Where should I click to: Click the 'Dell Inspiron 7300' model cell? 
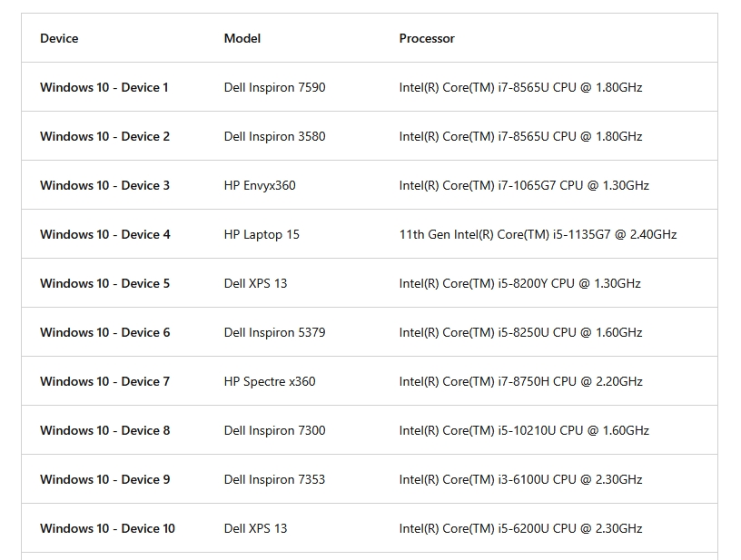[274, 430]
